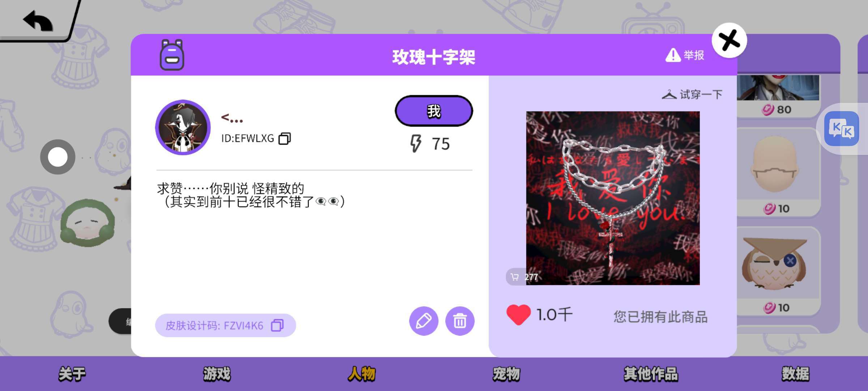This screenshot has height=391, width=868.
Task: Click the 我 purple button
Action: point(434,111)
